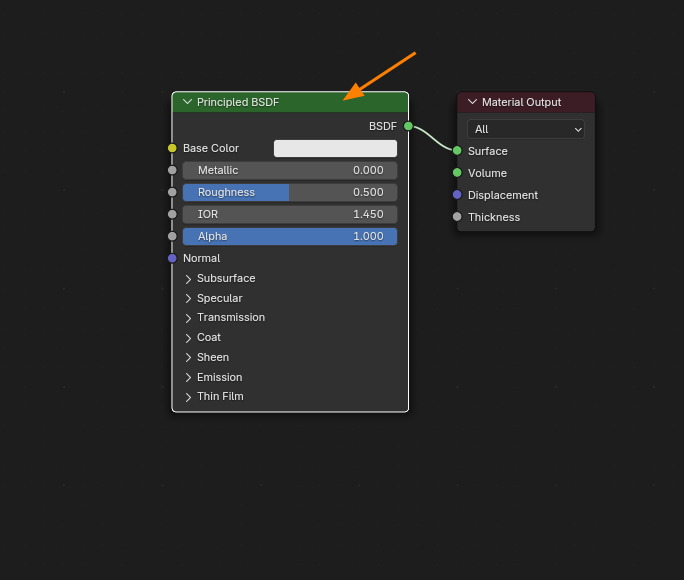Select the Displacement input label
This screenshot has width=684, height=580.
(x=503, y=195)
